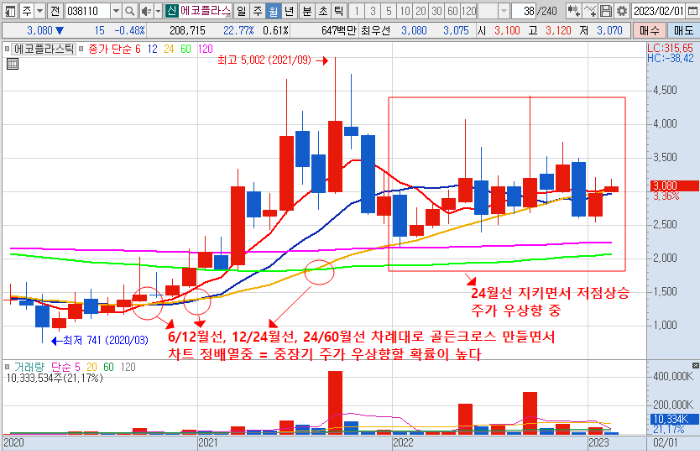Screen dimensions: 700x451
Task: Choose interval 10 button
Action: click(x=405, y=10)
